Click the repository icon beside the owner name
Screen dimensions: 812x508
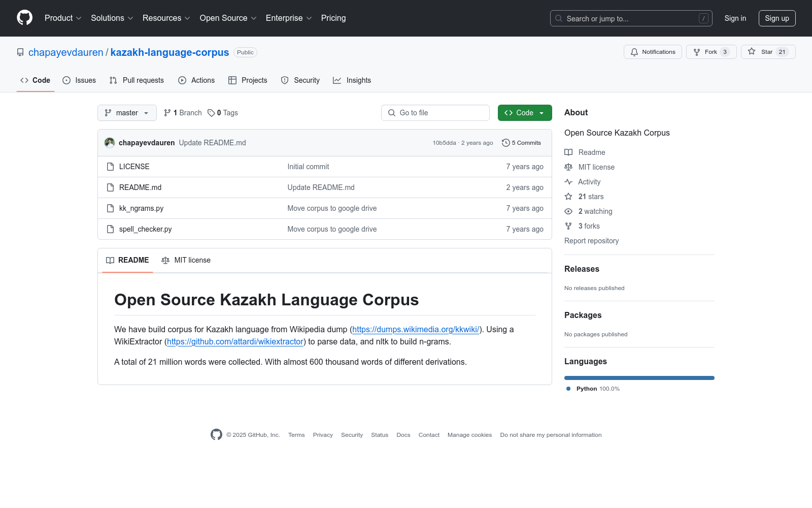[20, 52]
